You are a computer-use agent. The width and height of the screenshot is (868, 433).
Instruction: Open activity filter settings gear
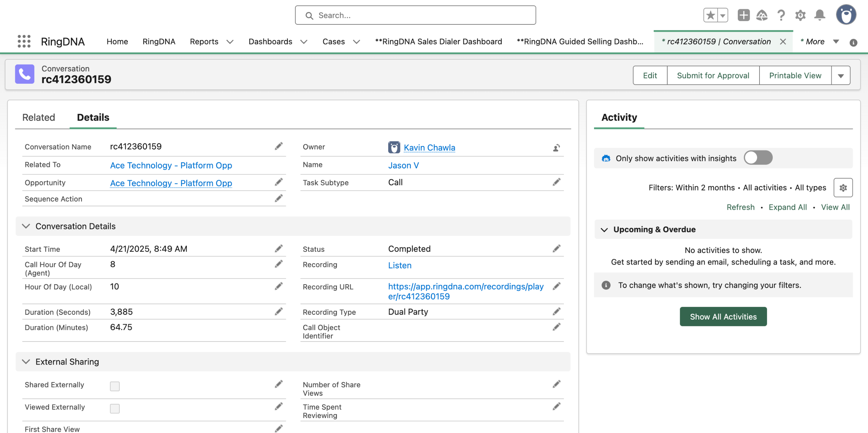[x=843, y=188]
